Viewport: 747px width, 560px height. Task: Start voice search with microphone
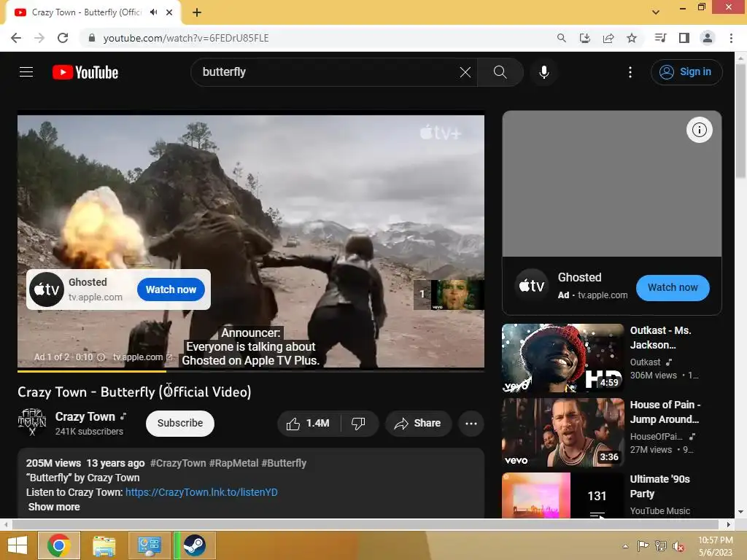coord(544,72)
